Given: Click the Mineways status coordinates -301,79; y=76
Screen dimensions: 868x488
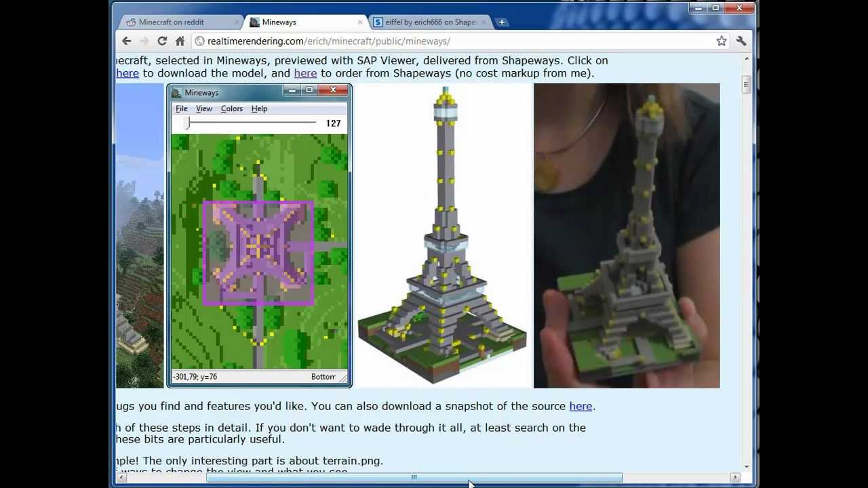Looking at the screenshot, I should [195, 377].
